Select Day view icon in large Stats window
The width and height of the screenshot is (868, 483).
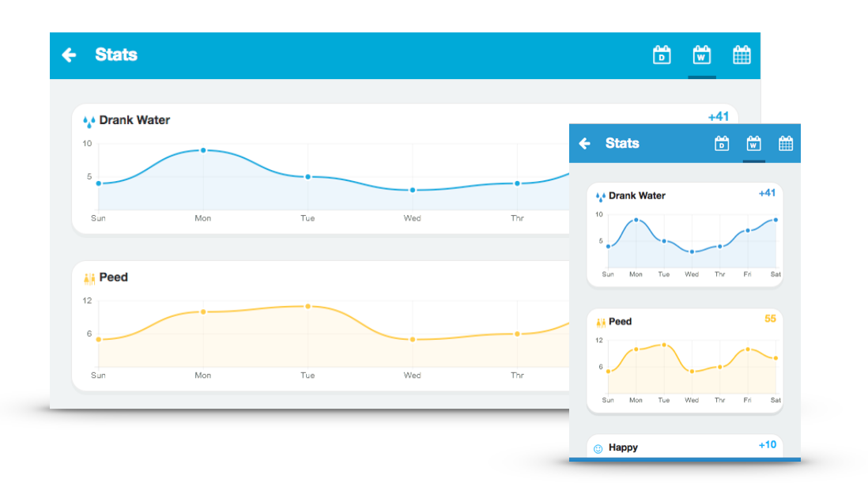[662, 55]
